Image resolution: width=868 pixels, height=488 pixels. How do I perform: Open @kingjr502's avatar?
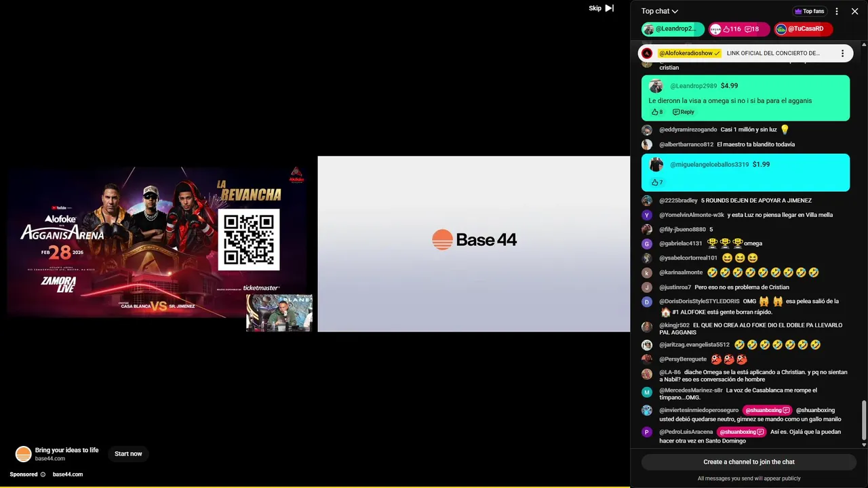[x=647, y=326]
